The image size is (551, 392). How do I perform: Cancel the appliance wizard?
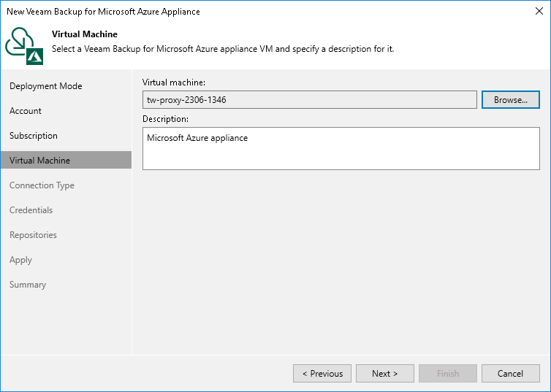511,374
